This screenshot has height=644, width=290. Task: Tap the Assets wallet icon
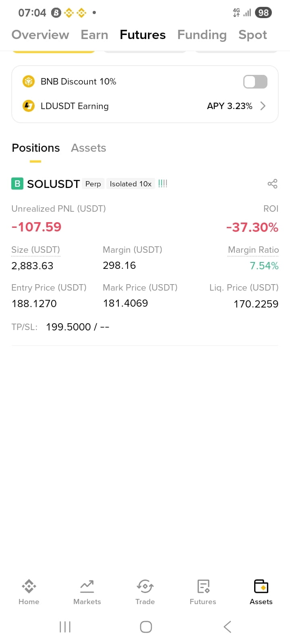[x=261, y=586]
